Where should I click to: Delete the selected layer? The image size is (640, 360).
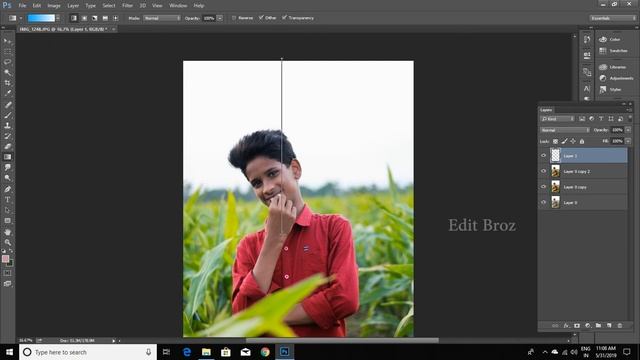point(620,326)
